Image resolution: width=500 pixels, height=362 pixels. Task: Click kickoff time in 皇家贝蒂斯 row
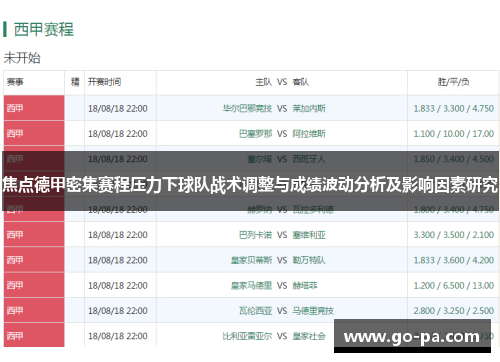click(118, 260)
